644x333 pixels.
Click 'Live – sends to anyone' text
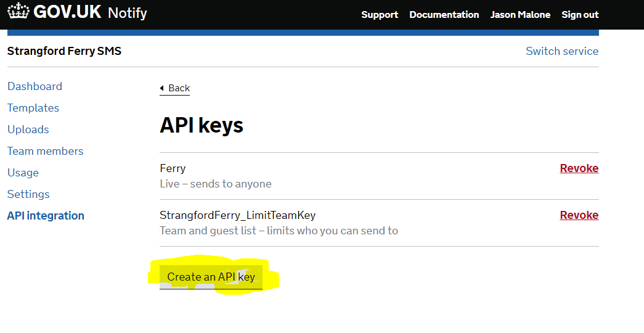(x=216, y=184)
